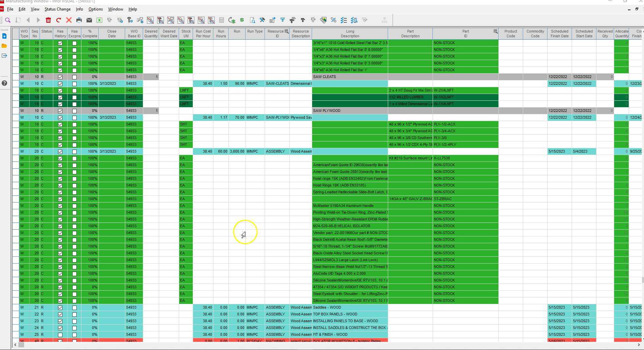644x350 pixels.
Task: Click the red trash delete icon
Action: click(48, 20)
